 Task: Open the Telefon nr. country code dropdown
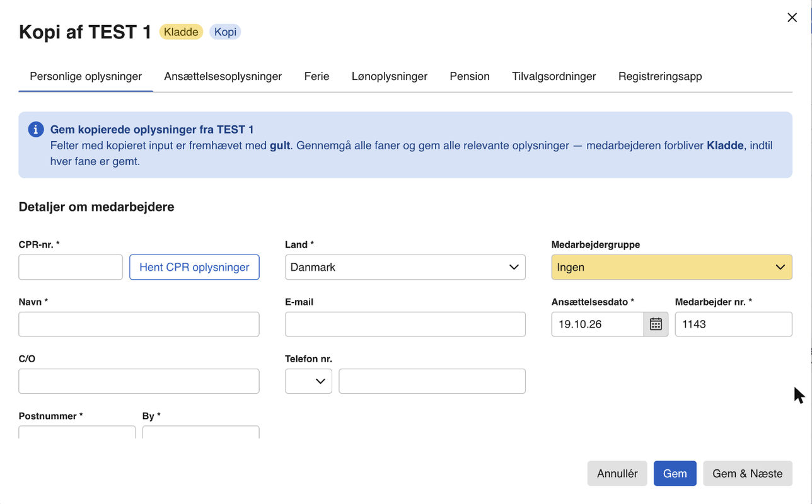(308, 381)
